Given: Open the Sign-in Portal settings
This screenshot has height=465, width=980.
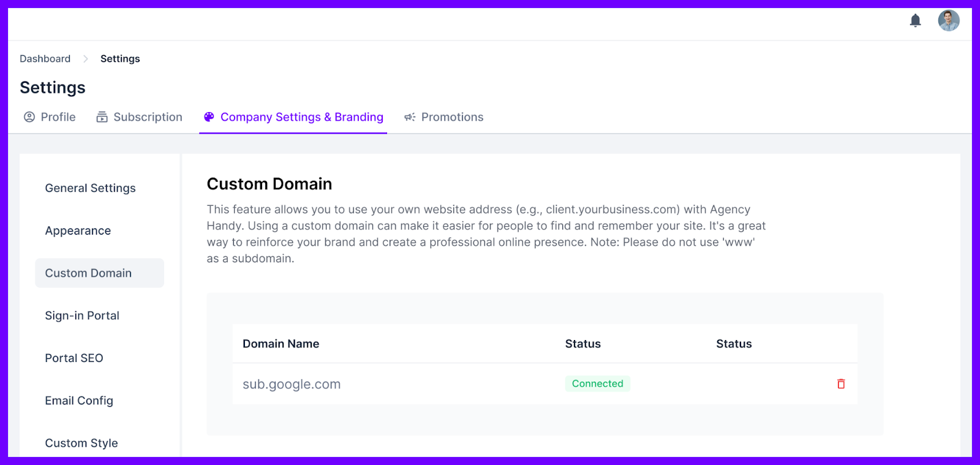Looking at the screenshot, I should tap(82, 316).
